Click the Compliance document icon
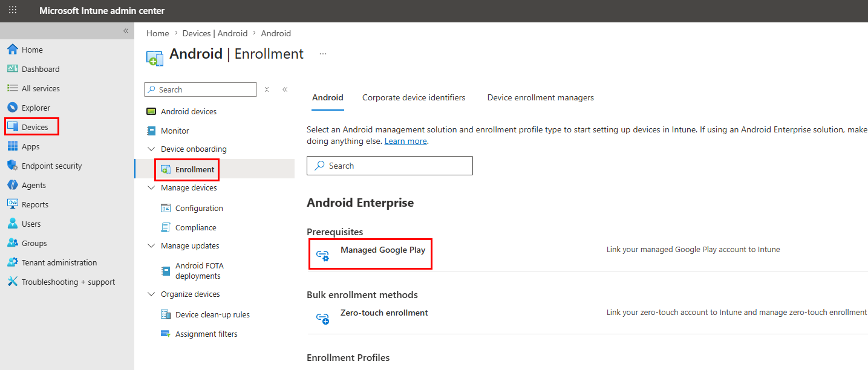The image size is (868, 370). (166, 227)
